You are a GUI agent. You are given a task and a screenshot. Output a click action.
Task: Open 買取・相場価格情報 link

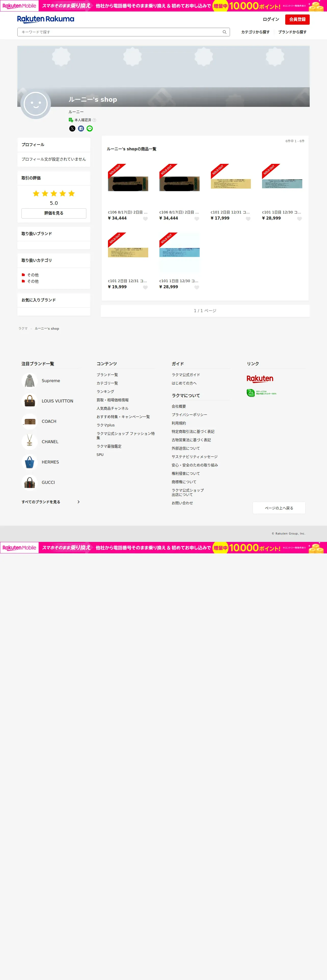click(x=113, y=400)
